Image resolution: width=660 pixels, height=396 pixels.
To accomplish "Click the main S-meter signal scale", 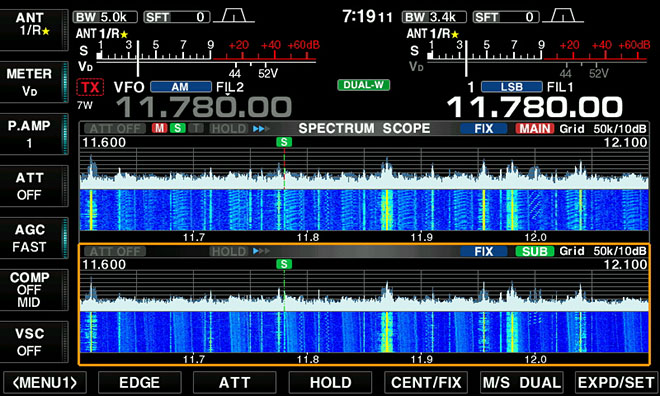I will [x=206, y=52].
